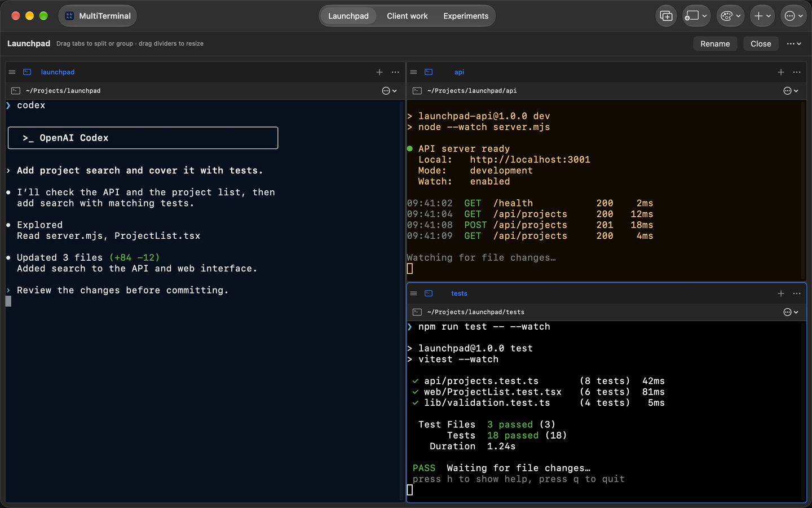Screen dimensions: 812x508
Task: Click the terminal icon beside ~/Projects/launchpad/api path
Action: pos(417,91)
